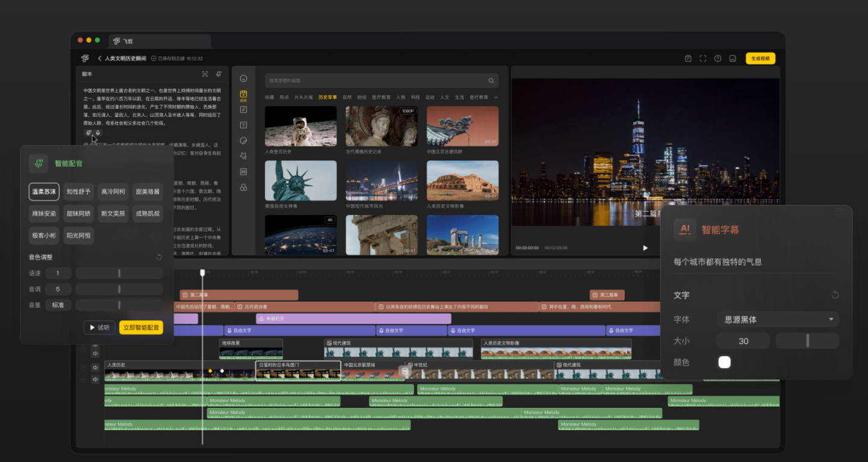Select 古代佛像历史记录 thumbnail

click(x=382, y=126)
